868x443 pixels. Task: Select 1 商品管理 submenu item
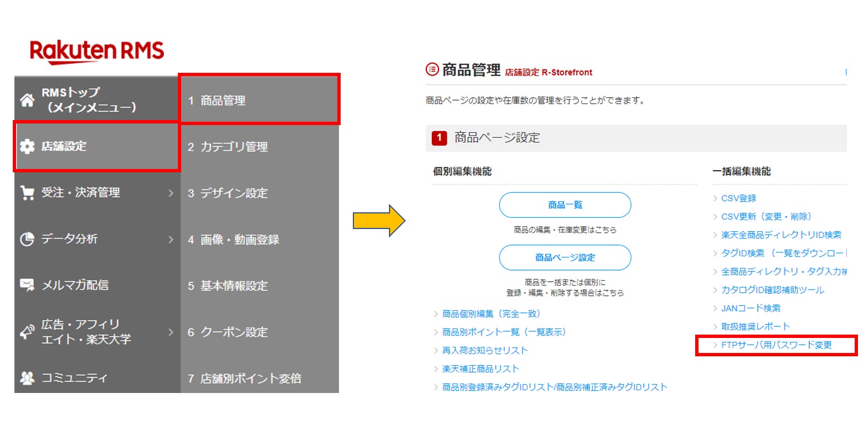coord(260,100)
